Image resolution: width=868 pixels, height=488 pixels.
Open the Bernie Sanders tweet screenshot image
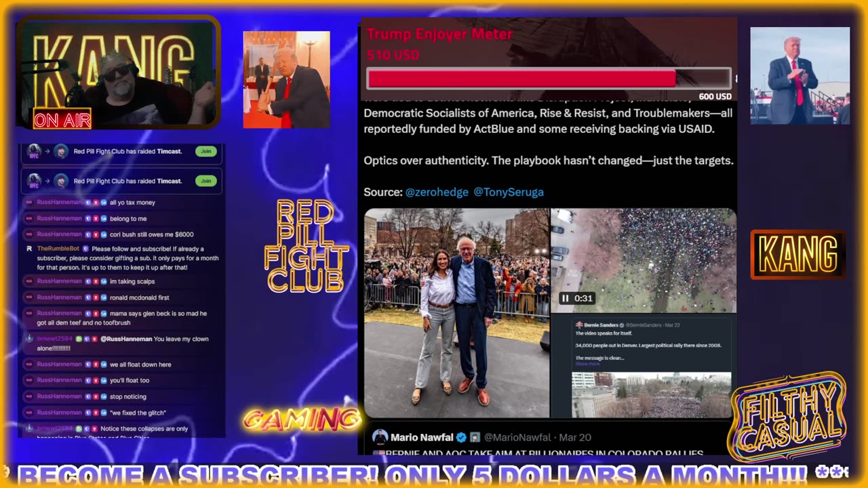click(x=643, y=367)
